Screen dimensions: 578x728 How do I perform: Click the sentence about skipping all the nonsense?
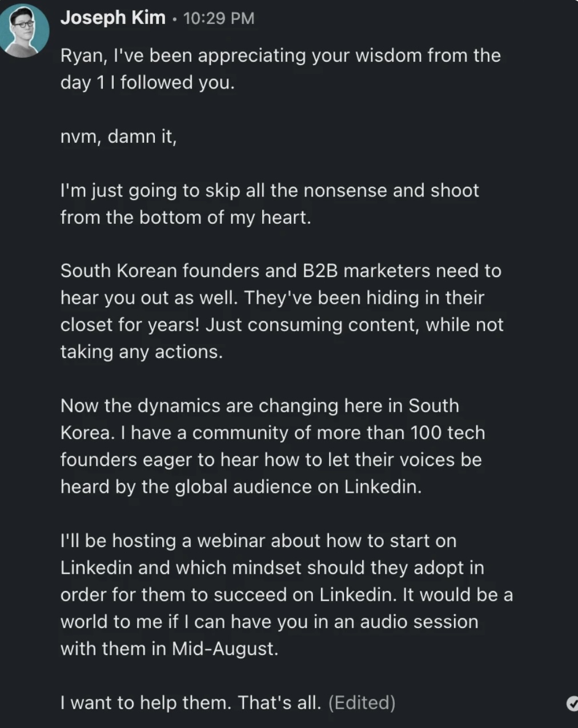tap(268, 203)
